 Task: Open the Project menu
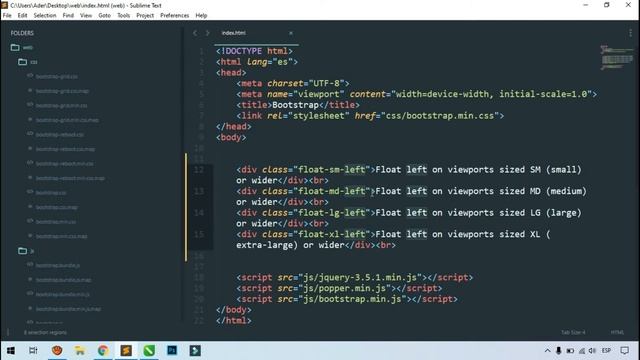tap(145, 16)
